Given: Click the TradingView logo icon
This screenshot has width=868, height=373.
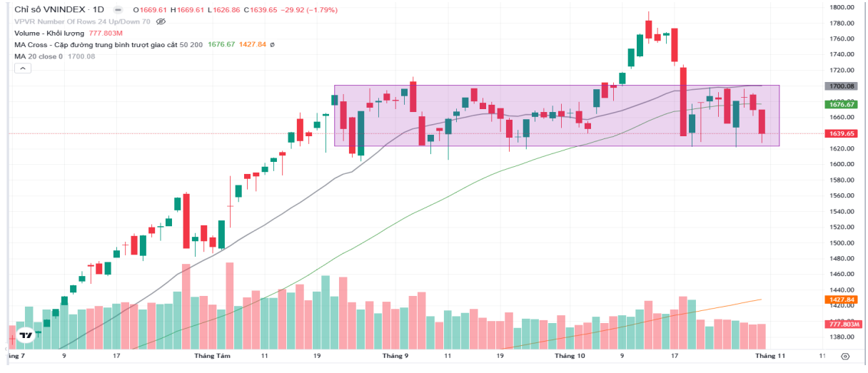Looking at the screenshot, I should 26,334.
